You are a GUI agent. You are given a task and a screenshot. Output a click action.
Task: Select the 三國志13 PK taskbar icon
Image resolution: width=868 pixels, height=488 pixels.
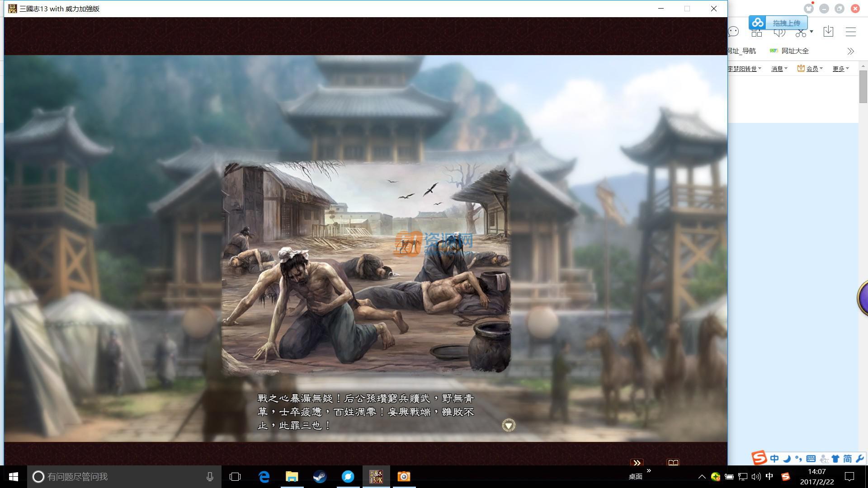click(376, 477)
